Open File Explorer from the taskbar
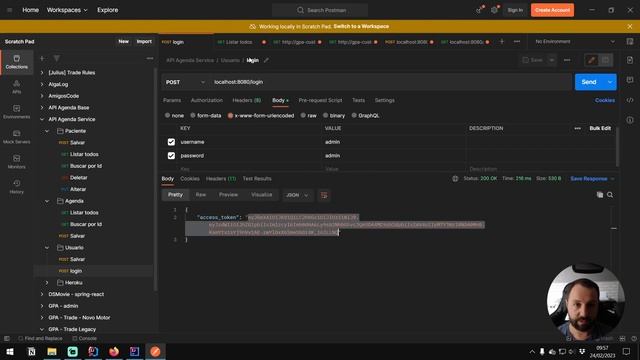Screen dimensions: 640x360 (x=52, y=351)
